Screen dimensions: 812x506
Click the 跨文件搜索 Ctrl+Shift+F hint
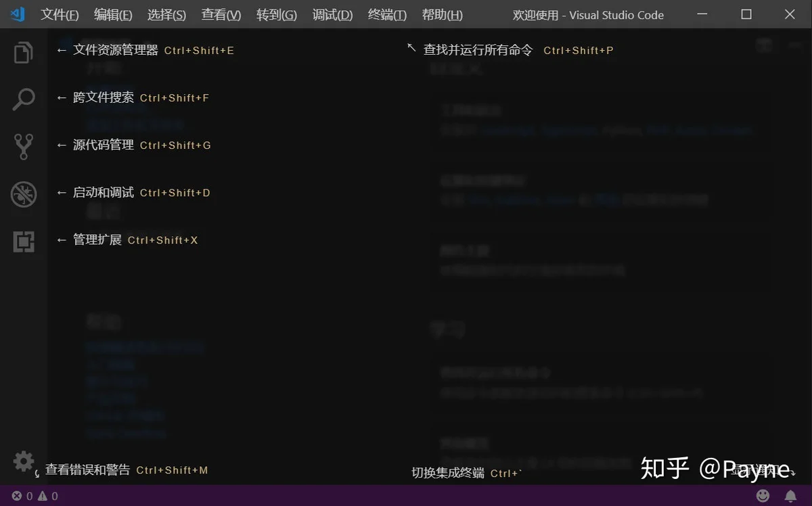click(x=133, y=97)
